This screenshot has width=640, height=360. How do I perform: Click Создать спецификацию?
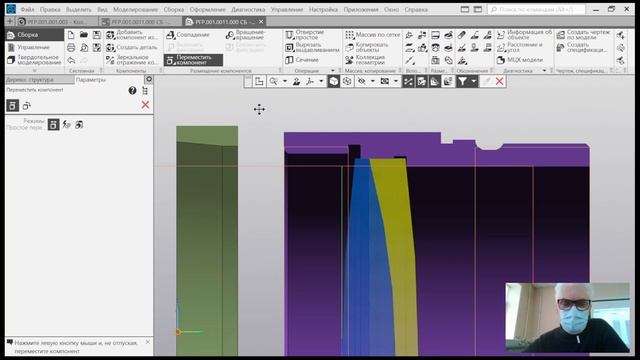click(x=582, y=47)
